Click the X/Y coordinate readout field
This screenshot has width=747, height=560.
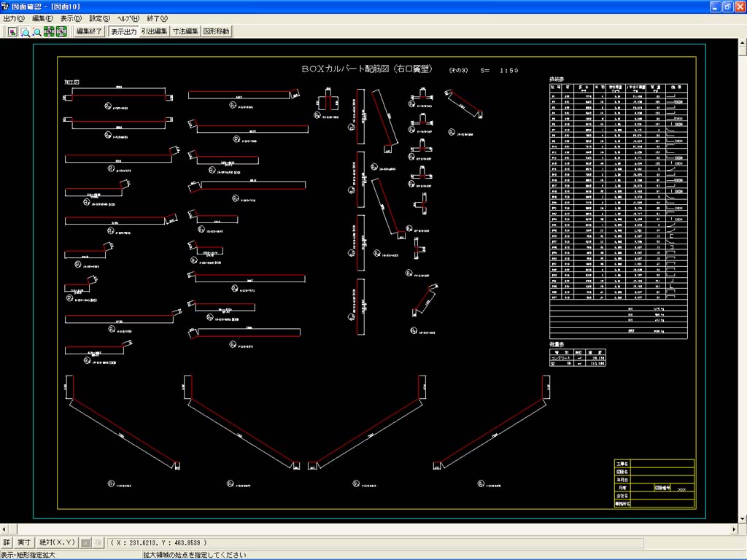click(x=376, y=542)
